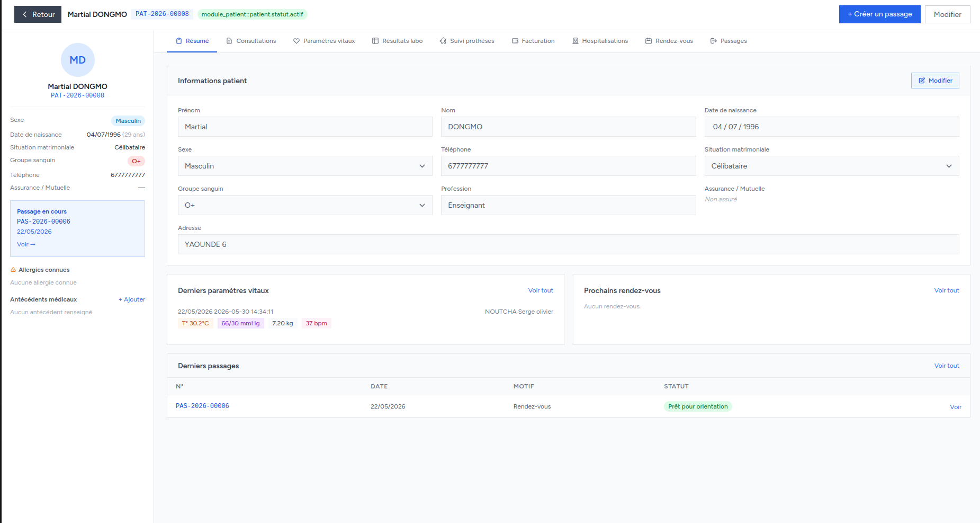This screenshot has width=980, height=523.
Task: Click the Date de naissance field
Action: [832, 127]
